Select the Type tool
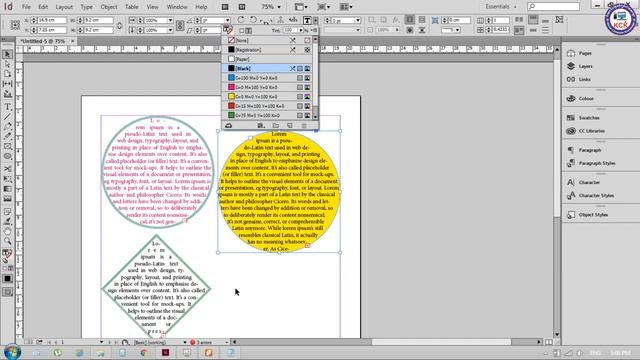This screenshot has width=640, height=360. tap(7, 107)
